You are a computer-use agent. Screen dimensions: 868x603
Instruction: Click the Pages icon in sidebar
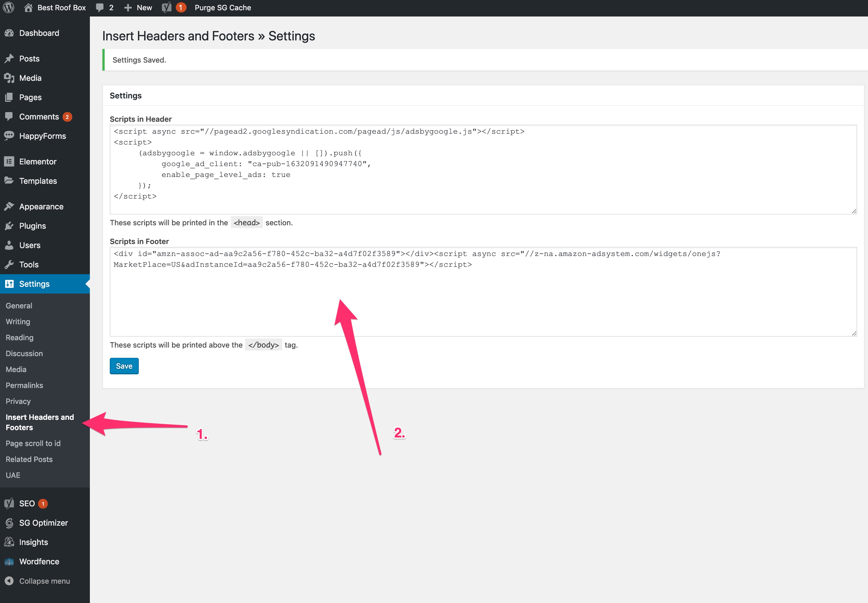pyautogui.click(x=9, y=97)
